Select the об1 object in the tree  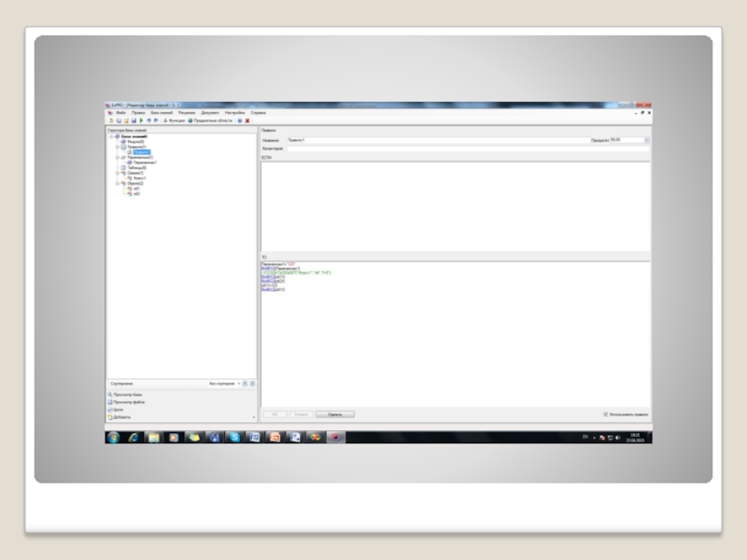[x=136, y=189]
